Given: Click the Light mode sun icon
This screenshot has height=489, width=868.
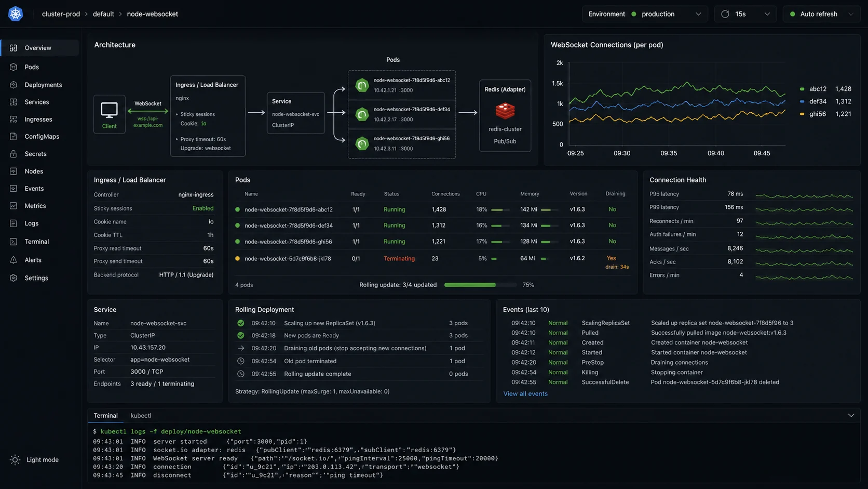Looking at the screenshot, I should tap(15, 460).
